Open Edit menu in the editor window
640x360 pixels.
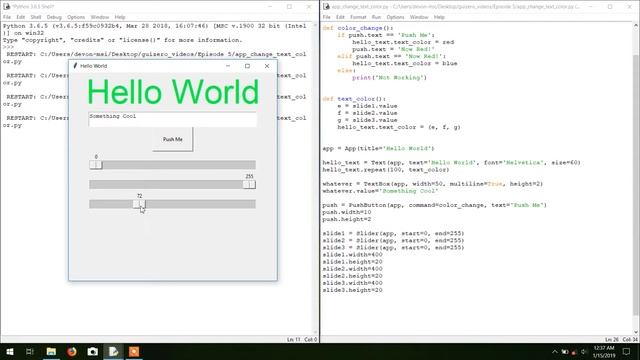pyautogui.click(x=340, y=17)
